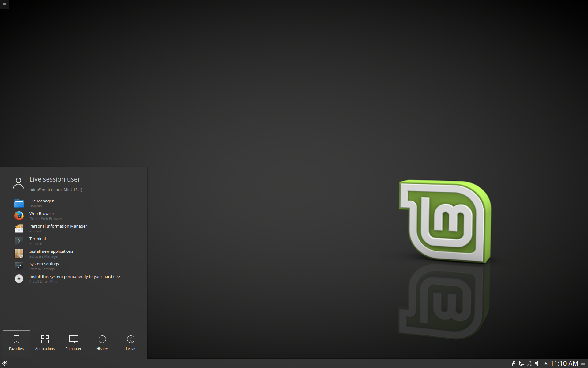Switch to Applications tab in menu
This screenshot has height=368, width=588.
click(x=44, y=342)
